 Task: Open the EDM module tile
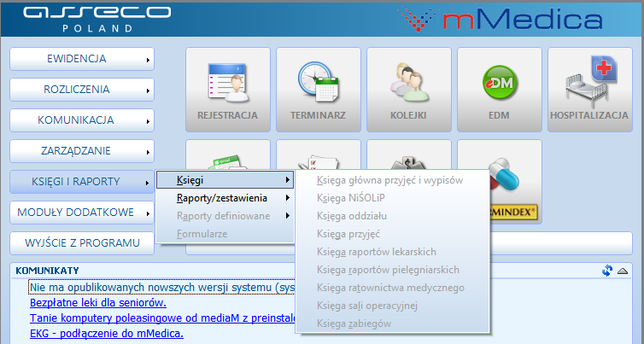pyautogui.click(x=500, y=90)
